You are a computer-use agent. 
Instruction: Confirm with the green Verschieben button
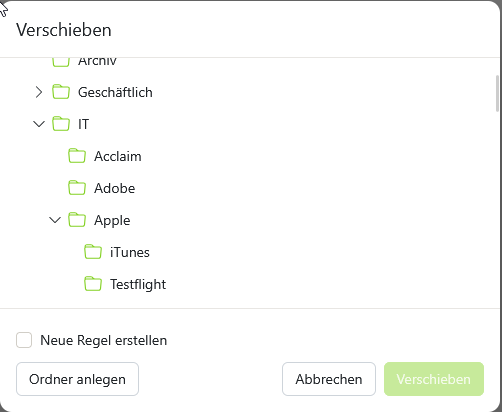[434, 379]
